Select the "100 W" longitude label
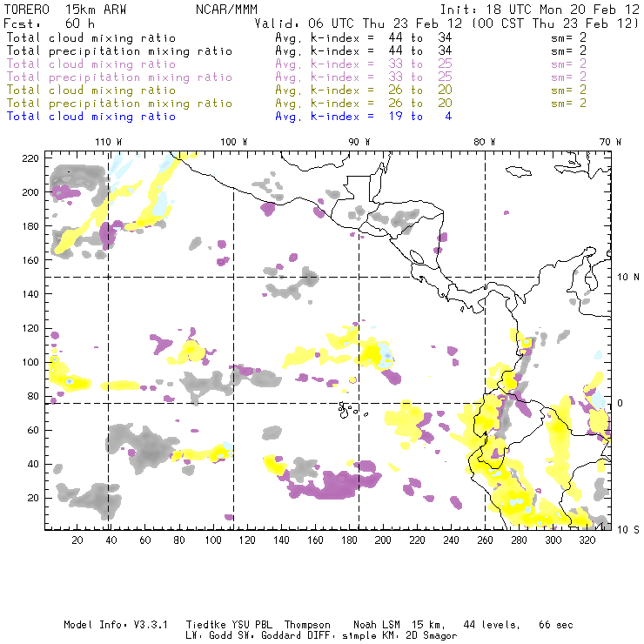Viewport: 644px width, 644px height. click(234, 142)
